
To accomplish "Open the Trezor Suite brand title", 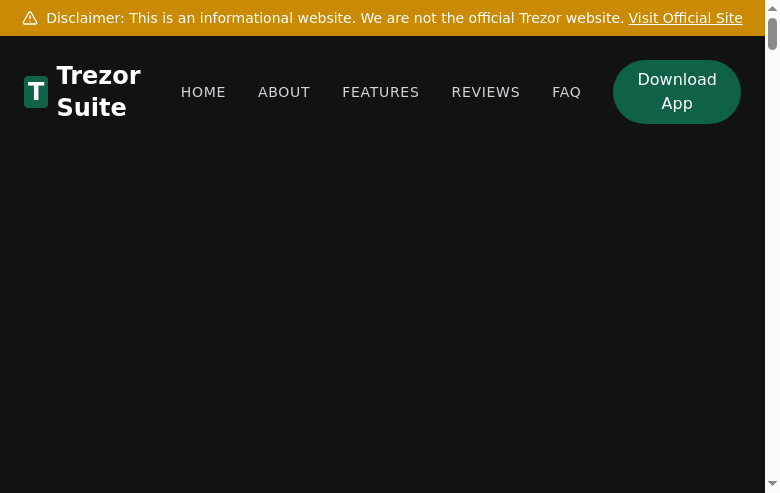I will point(98,92).
